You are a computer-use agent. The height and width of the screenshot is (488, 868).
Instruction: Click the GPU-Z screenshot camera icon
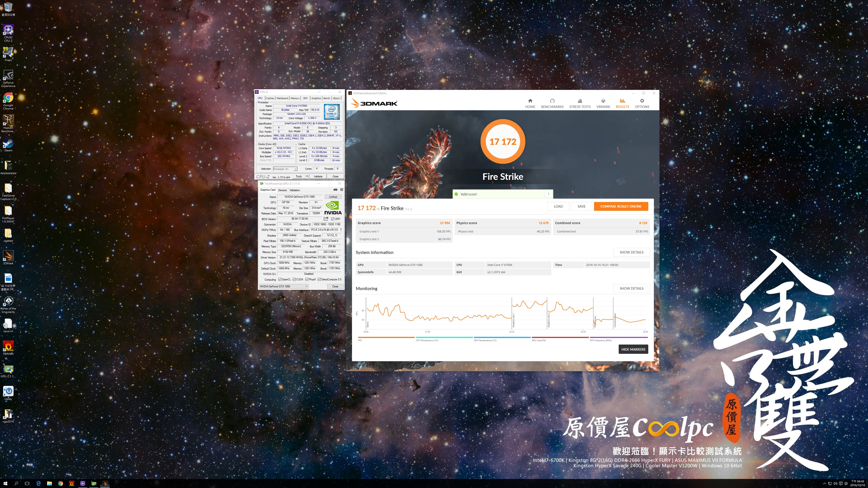335,190
